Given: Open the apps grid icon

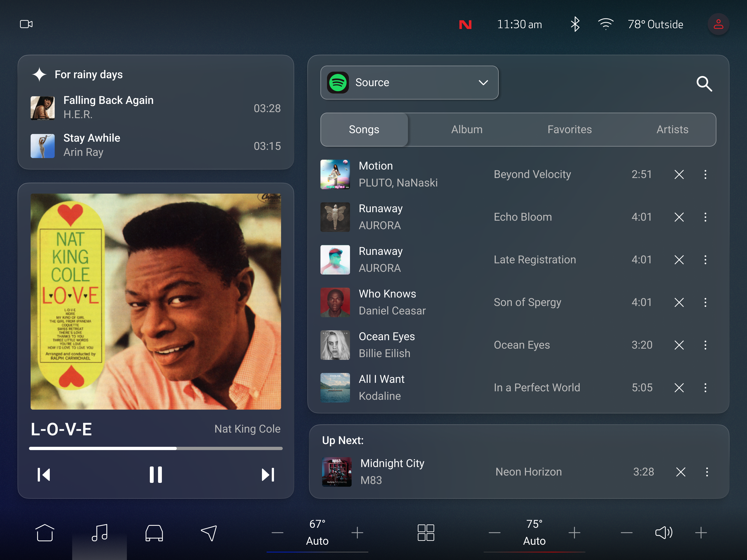Looking at the screenshot, I should click(x=425, y=533).
